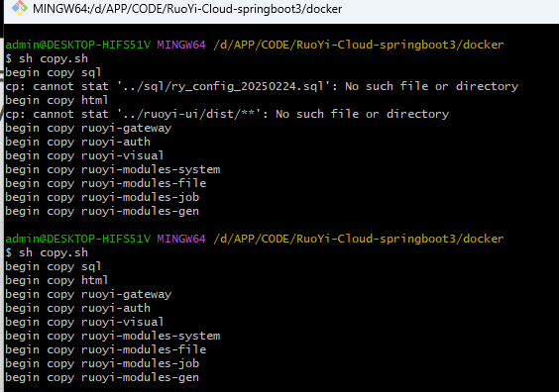Click the final 'begin copy ruoyi-modules-gen' line
Screen dimensions: 559x392
click(x=102, y=378)
